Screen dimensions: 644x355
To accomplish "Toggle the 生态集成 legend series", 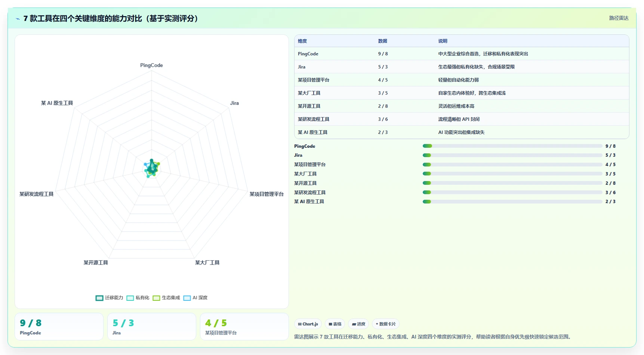I will [x=166, y=298].
